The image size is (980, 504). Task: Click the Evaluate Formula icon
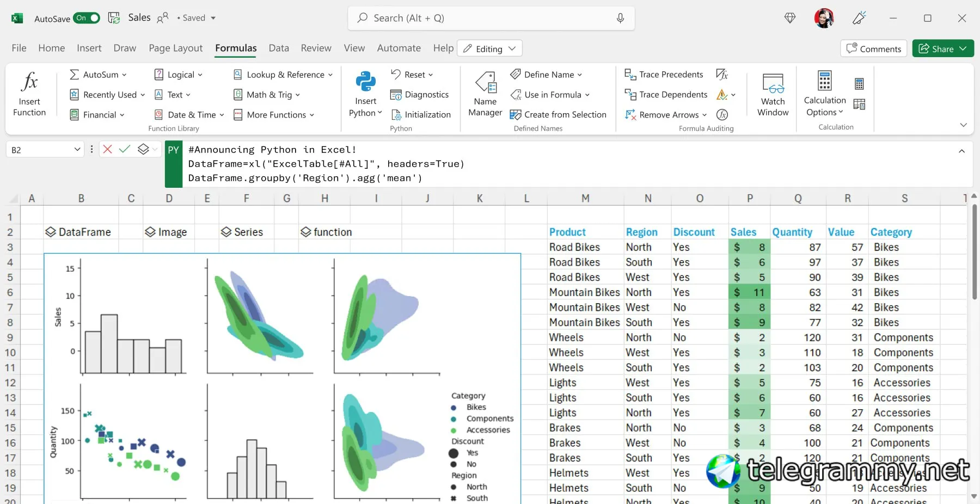[x=722, y=115]
